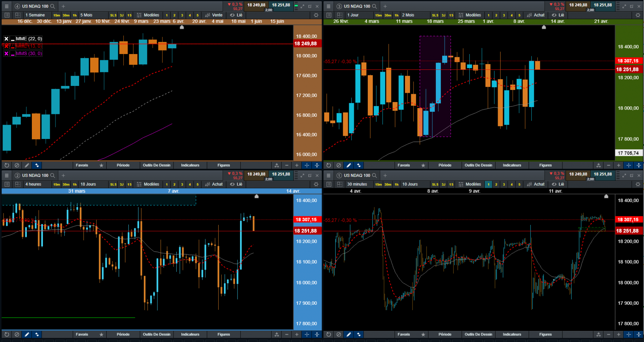The height and width of the screenshot is (342, 644).
Task: Click the crossed-circle icon below the weekly chart
Action: pyautogui.click(x=17, y=165)
